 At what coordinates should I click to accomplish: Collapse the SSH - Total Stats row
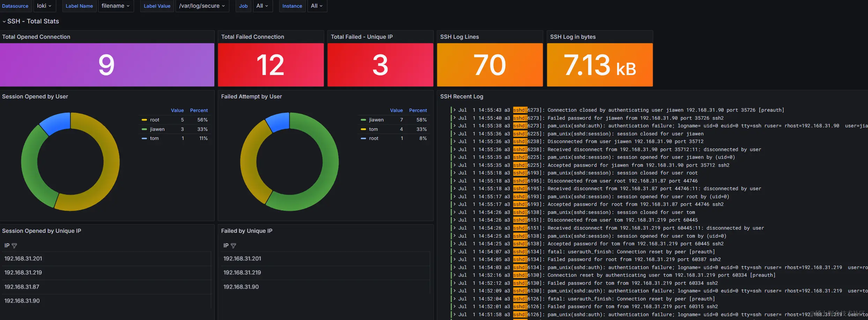click(4, 21)
